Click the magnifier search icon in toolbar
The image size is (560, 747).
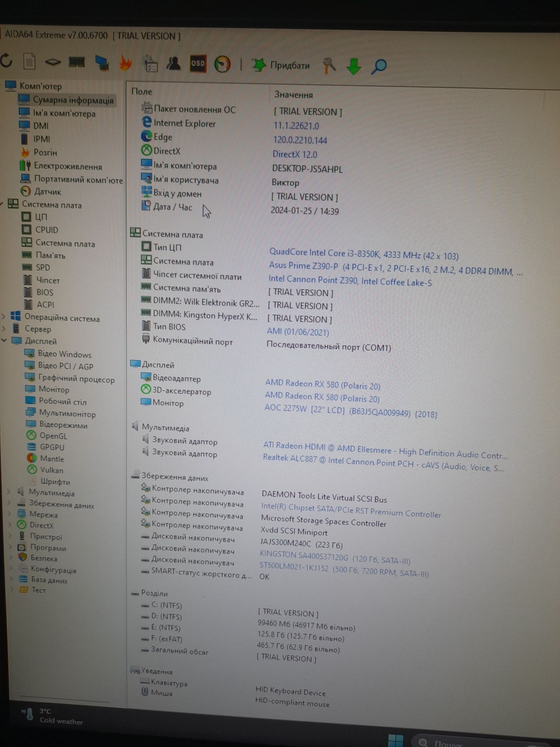click(379, 66)
